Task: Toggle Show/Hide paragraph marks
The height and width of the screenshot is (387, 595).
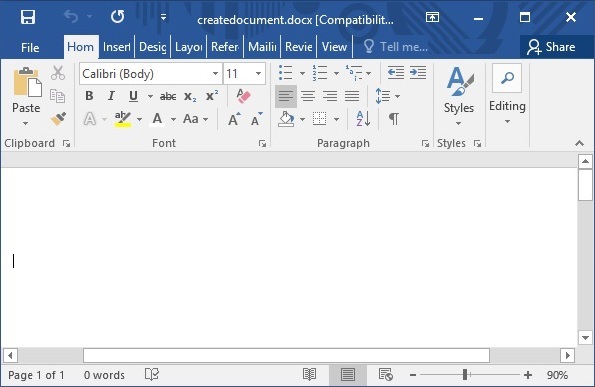Action: click(394, 119)
